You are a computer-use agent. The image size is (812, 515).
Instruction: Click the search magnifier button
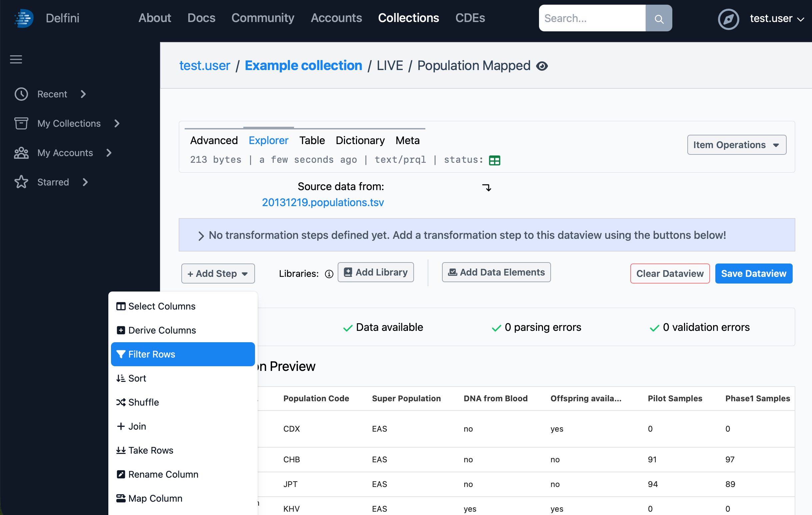click(659, 18)
